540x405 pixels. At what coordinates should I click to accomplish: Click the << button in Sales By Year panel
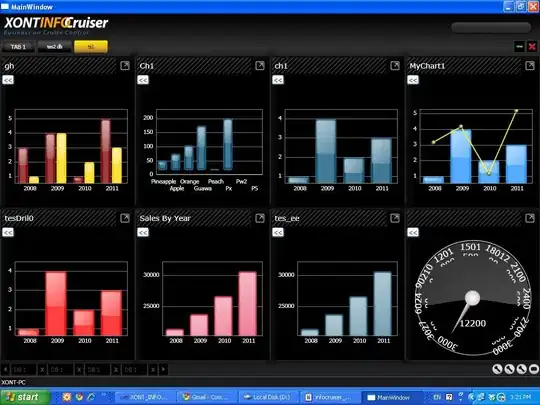pos(143,232)
